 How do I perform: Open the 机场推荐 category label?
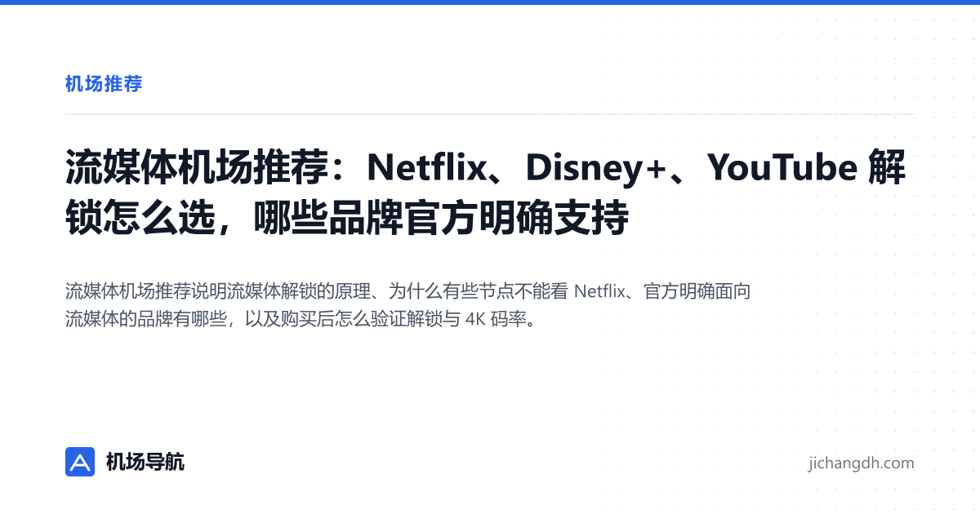(104, 83)
